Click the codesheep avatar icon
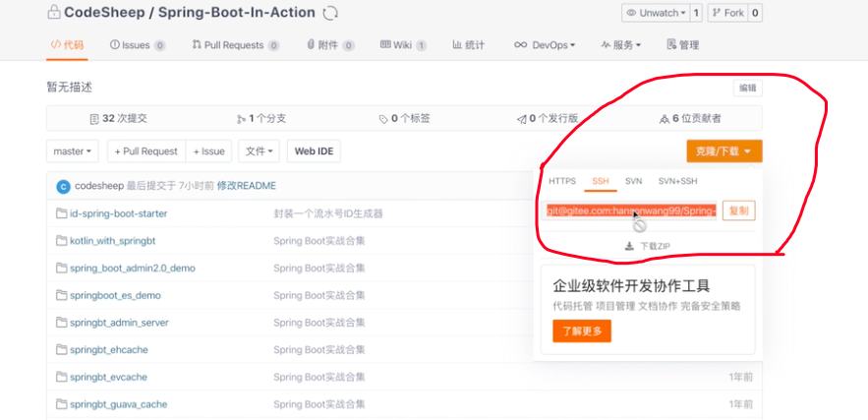This screenshot has height=420, width=868. coord(63,186)
